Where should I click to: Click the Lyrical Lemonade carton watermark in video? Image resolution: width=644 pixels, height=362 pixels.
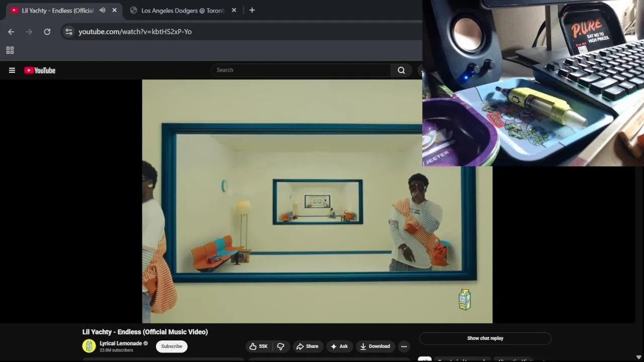(x=465, y=300)
